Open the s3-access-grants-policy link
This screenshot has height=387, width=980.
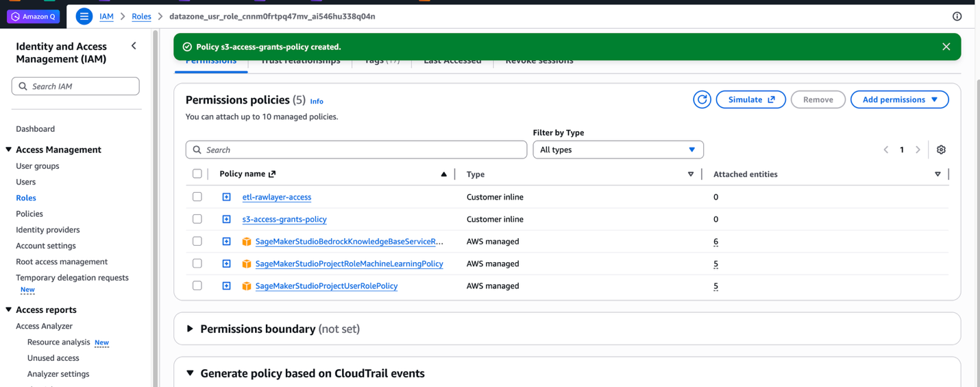[284, 219]
